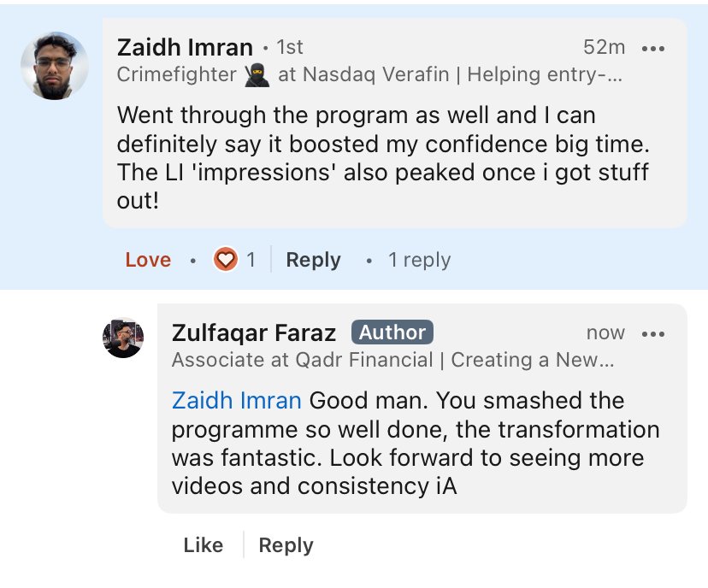
Task: Expand the "1 reply" thread
Action: 419,260
